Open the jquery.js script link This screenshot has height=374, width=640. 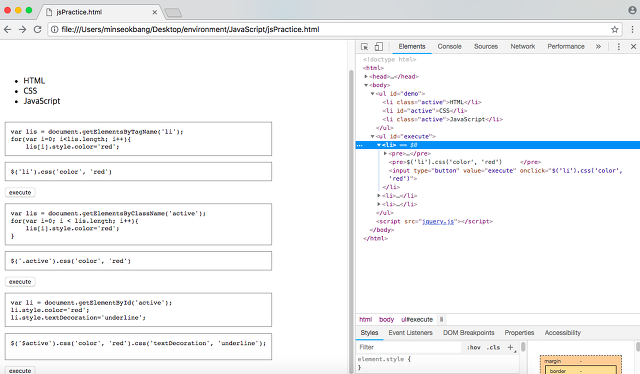tap(438, 221)
